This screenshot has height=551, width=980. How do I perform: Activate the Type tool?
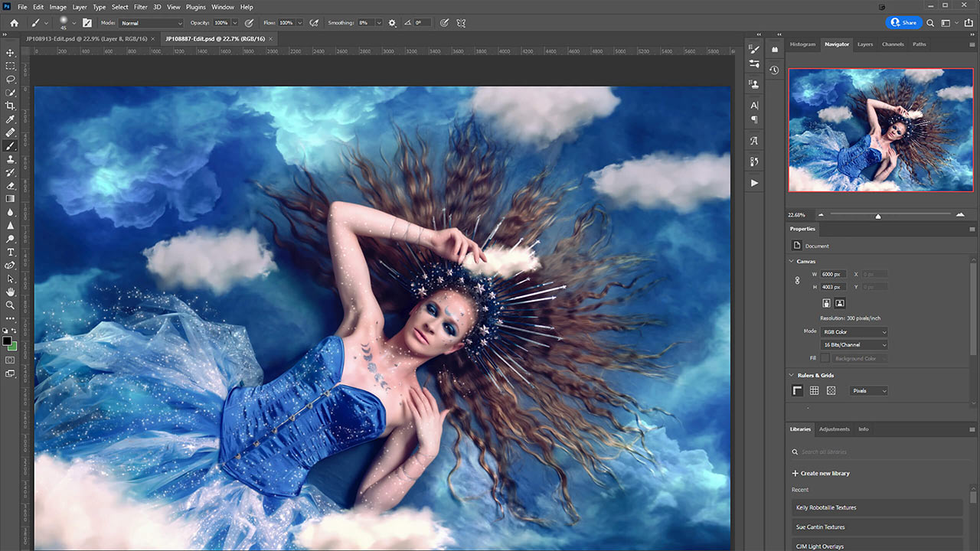(x=11, y=252)
